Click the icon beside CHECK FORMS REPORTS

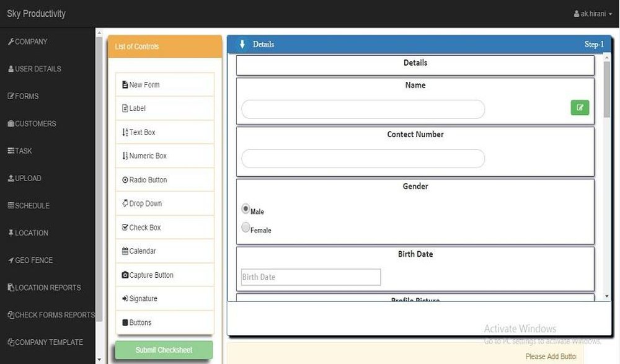click(x=11, y=315)
